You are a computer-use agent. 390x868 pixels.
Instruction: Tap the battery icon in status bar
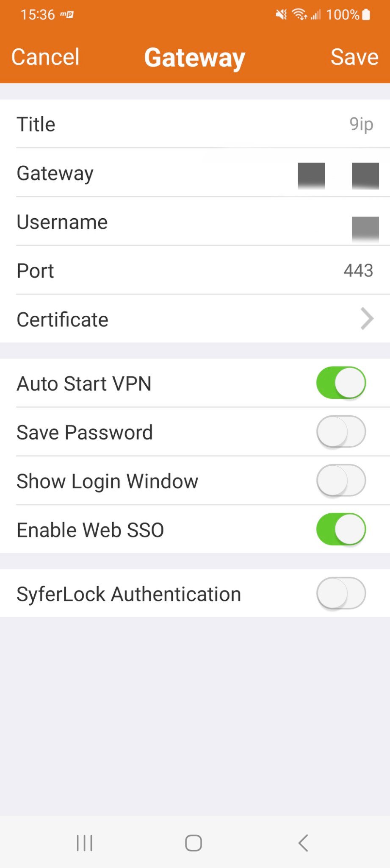pyautogui.click(x=366, y=15)
